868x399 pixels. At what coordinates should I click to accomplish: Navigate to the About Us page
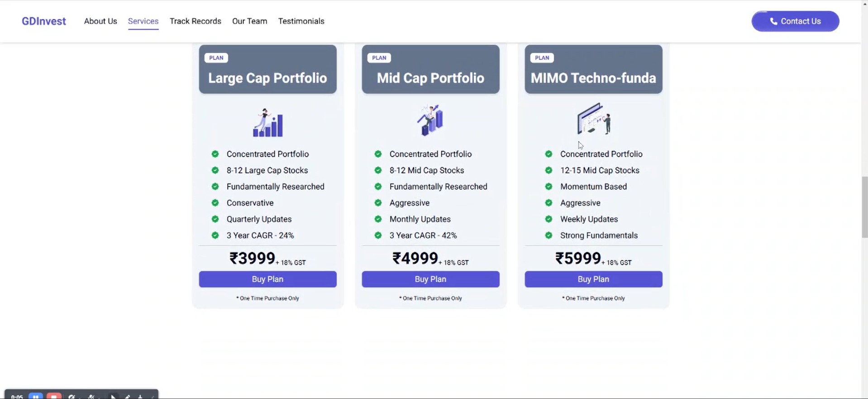pyautogui.click(x=100, y=21)
